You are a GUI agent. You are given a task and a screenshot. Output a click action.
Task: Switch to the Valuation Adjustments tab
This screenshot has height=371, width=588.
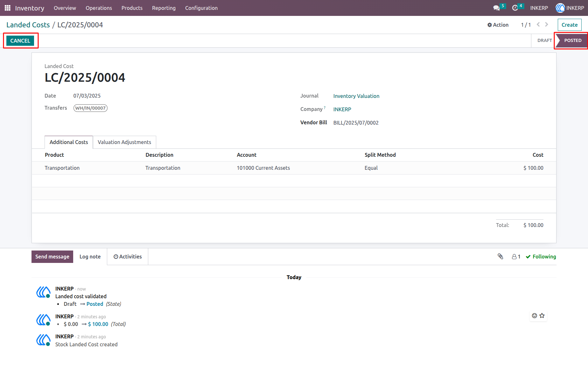124,142
